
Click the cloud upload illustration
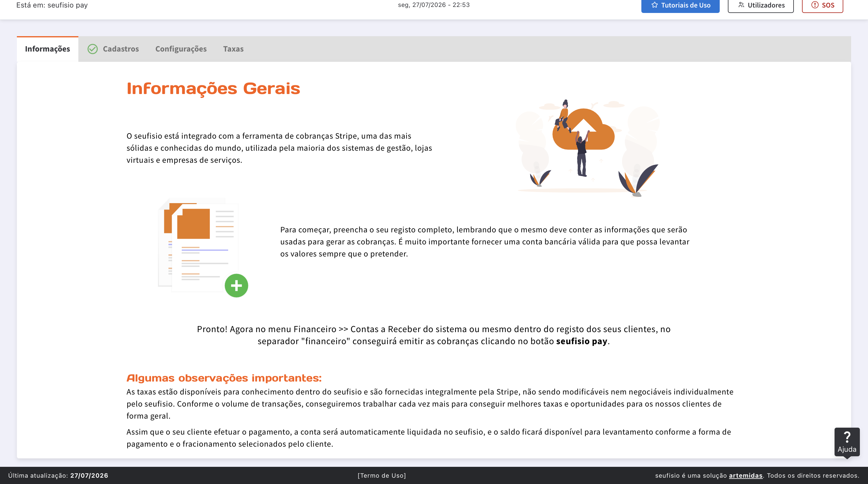[x=587, y=148]
